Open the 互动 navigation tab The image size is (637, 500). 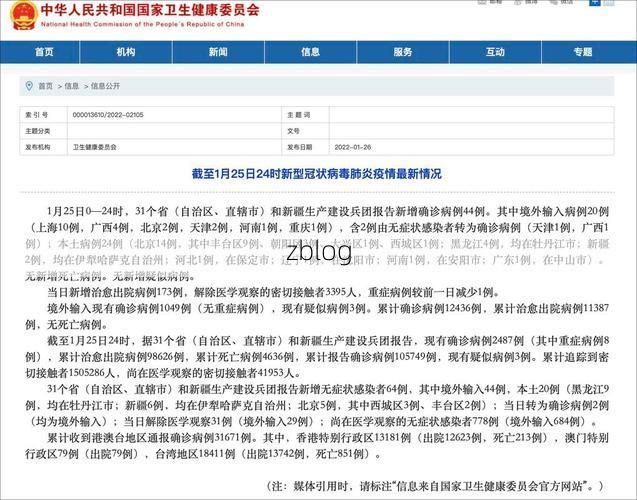pyautogui.click(x=497, y=52)
